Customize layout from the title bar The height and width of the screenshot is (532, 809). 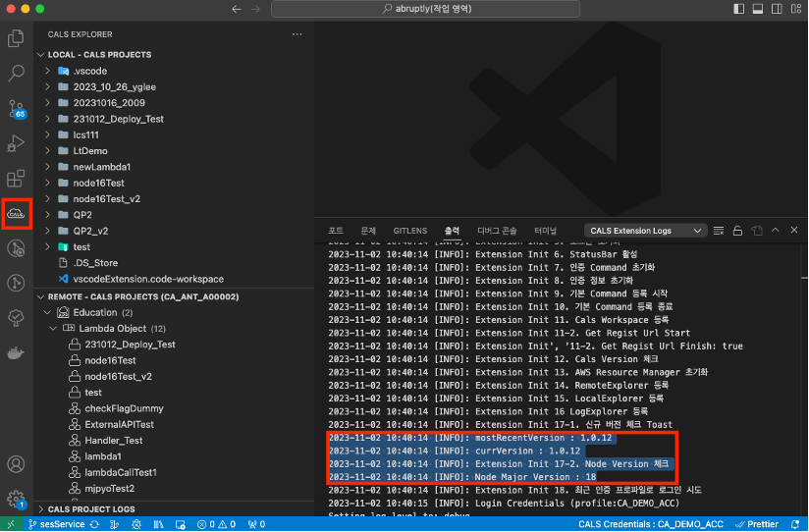coord(796,9)
